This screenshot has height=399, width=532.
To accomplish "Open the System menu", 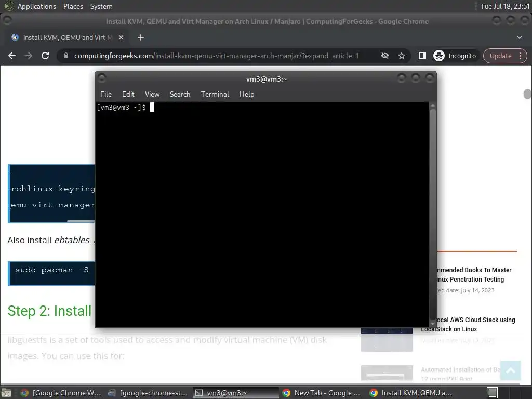I will [101, 6].
